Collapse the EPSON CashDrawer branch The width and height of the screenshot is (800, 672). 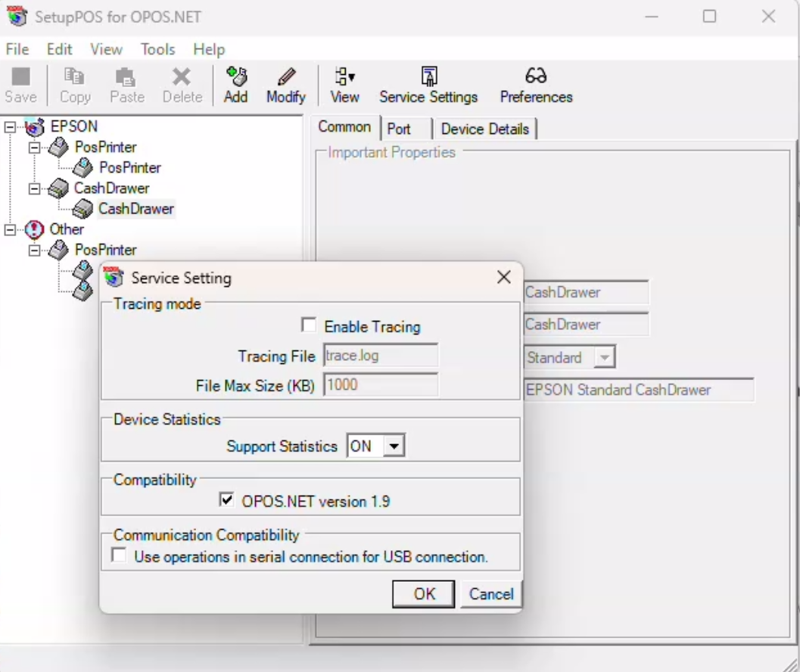pyautogui.click(x=34, y=188)
